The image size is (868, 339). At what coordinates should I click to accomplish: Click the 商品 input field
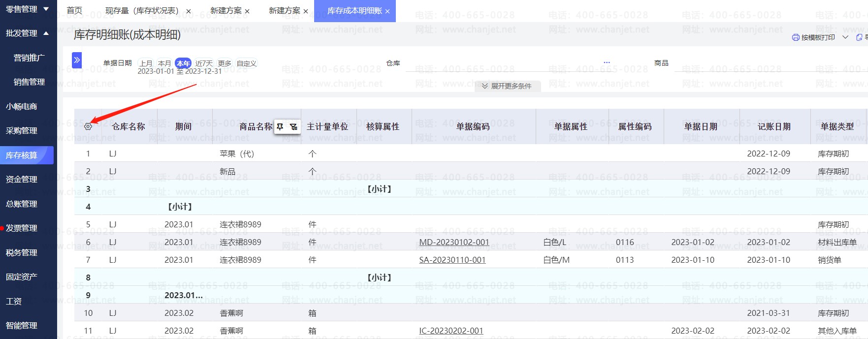(x=771, y=63)
